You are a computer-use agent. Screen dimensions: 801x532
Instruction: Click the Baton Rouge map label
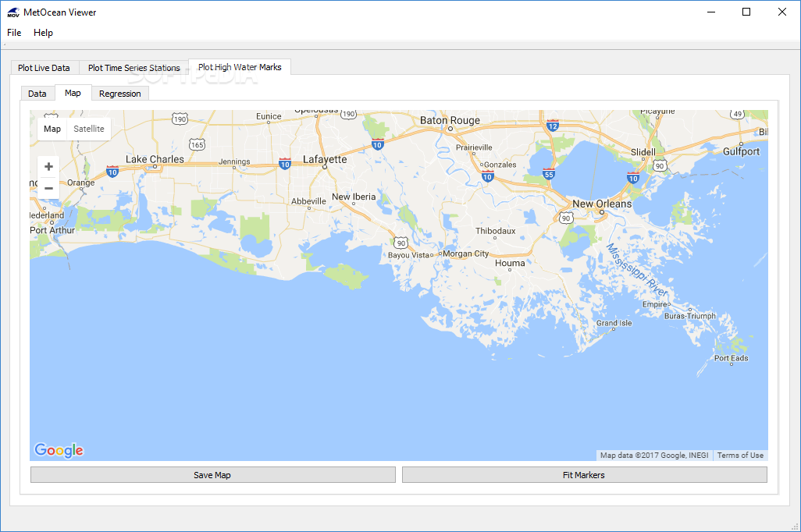point(450,120)
